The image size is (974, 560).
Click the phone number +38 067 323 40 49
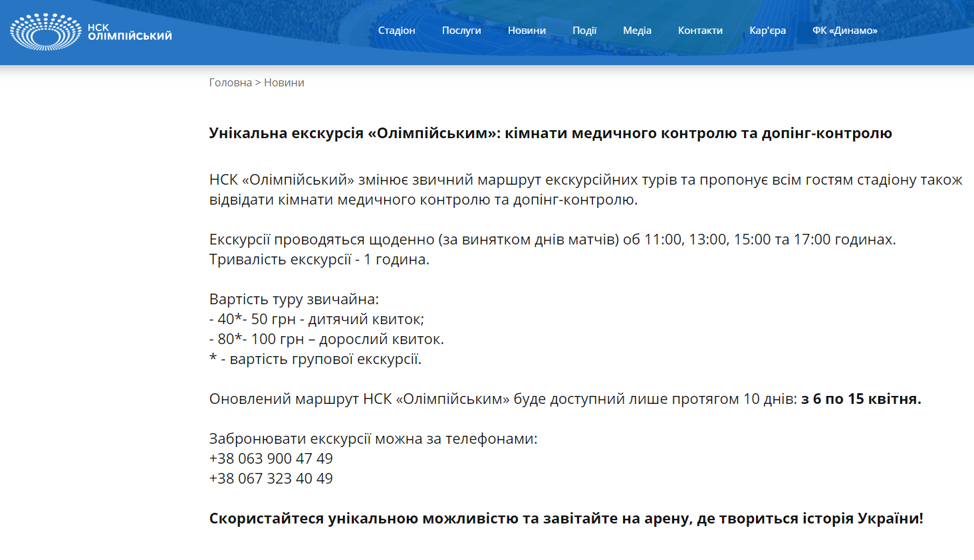(x=270, y=478)
